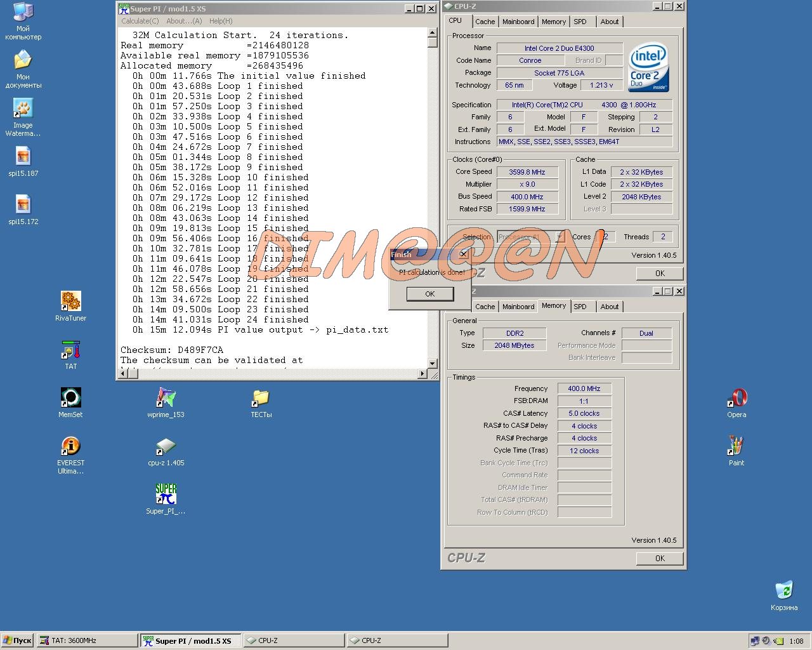Switch to SPD tab in upper CPU-Z

point(580,22)
